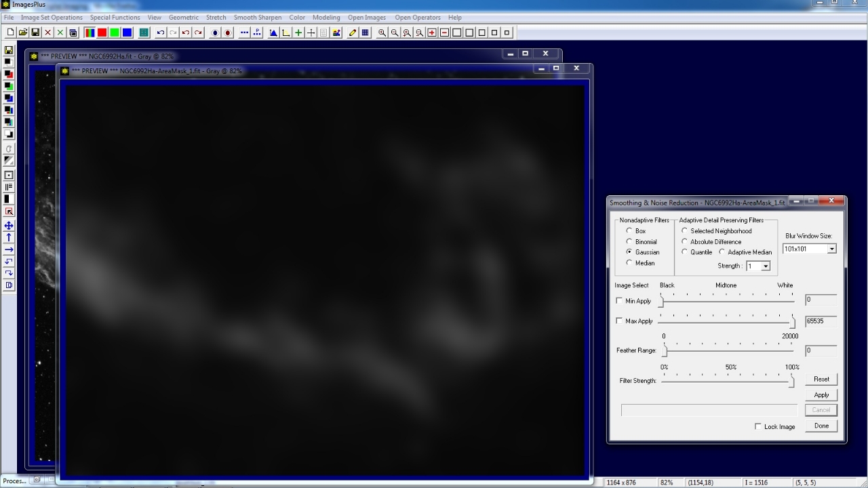Toggle the Lock Image checkbox
This screenshot has width=868, height=488.
pyautogui.click(x=758, y=426)
